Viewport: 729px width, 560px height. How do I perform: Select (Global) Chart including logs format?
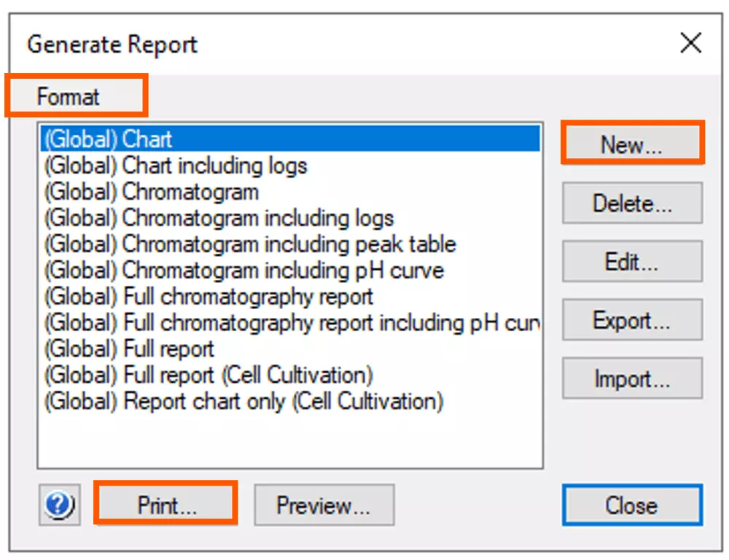176,166
